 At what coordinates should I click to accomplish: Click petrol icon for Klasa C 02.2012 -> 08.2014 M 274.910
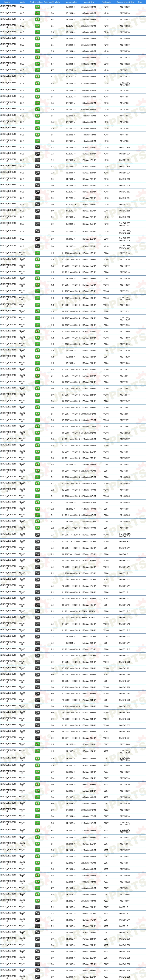37,272
